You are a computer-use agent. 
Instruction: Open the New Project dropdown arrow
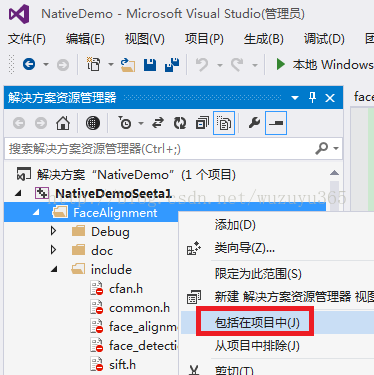(111, 65)
